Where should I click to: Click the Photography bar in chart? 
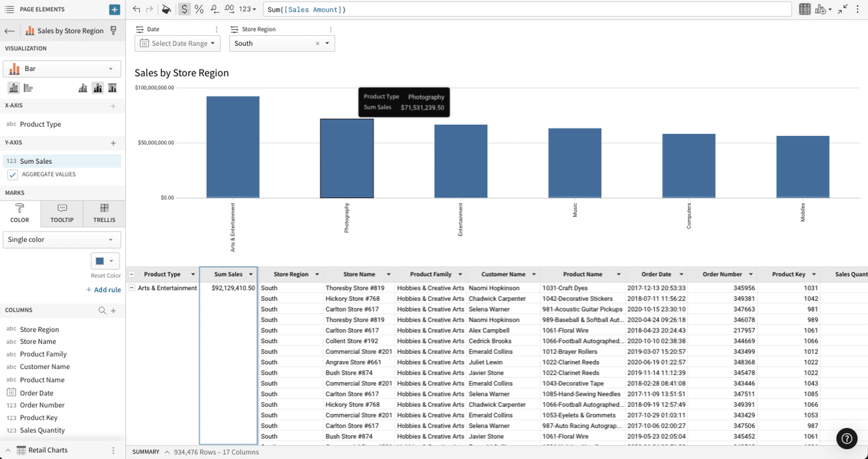coord(347,159)
